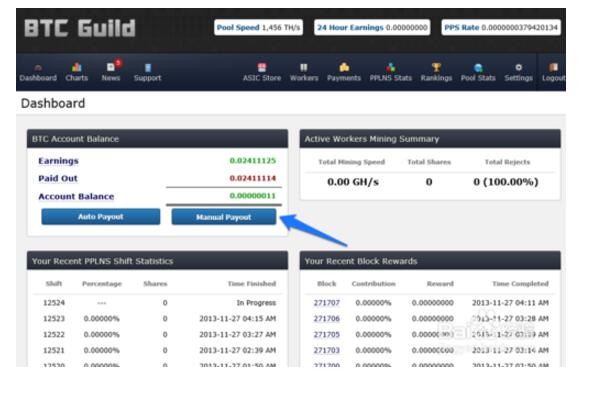Open the Rankings trophy icon
This screenshot has width=597, height=394.
click(x=436, y=67)
